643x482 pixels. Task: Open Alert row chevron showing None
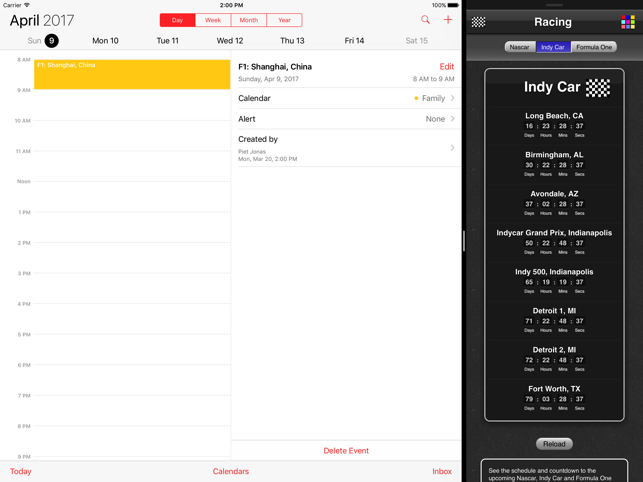452,119
